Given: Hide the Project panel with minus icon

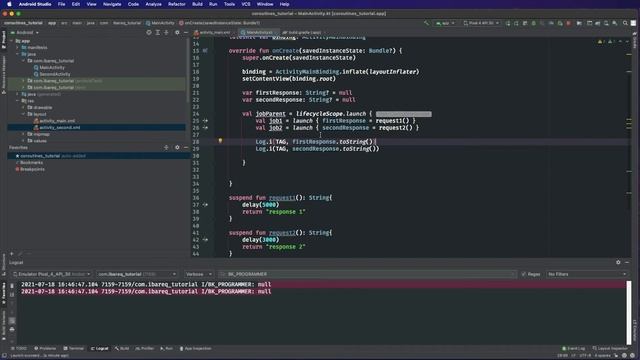Looking at the screenshot, I should [186, 32].
